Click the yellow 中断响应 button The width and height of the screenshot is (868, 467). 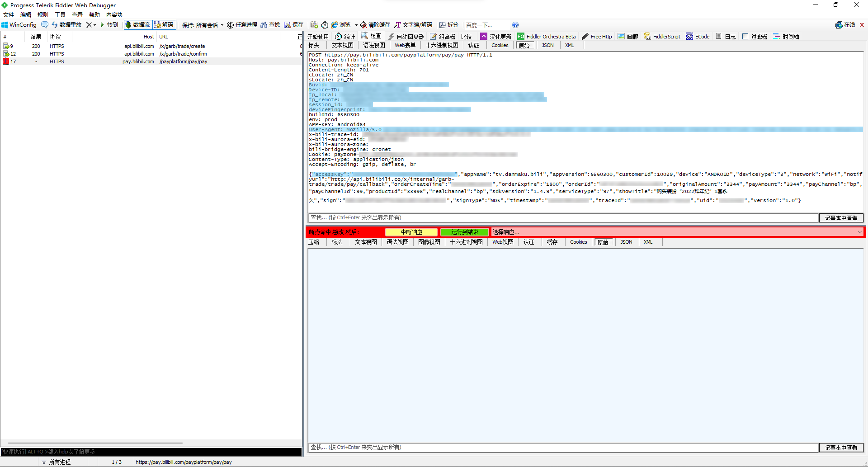(x=411, y=232)
